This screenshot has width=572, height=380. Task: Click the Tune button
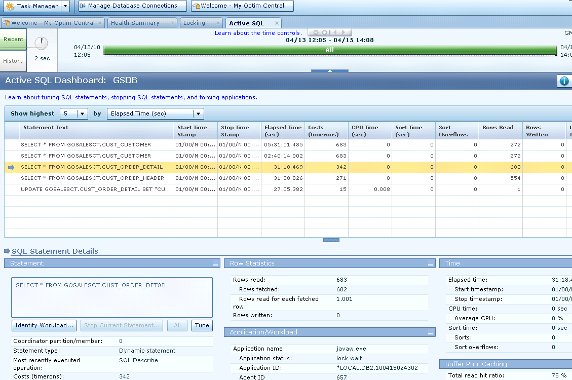pyautogui.click(x=202, y=325)
